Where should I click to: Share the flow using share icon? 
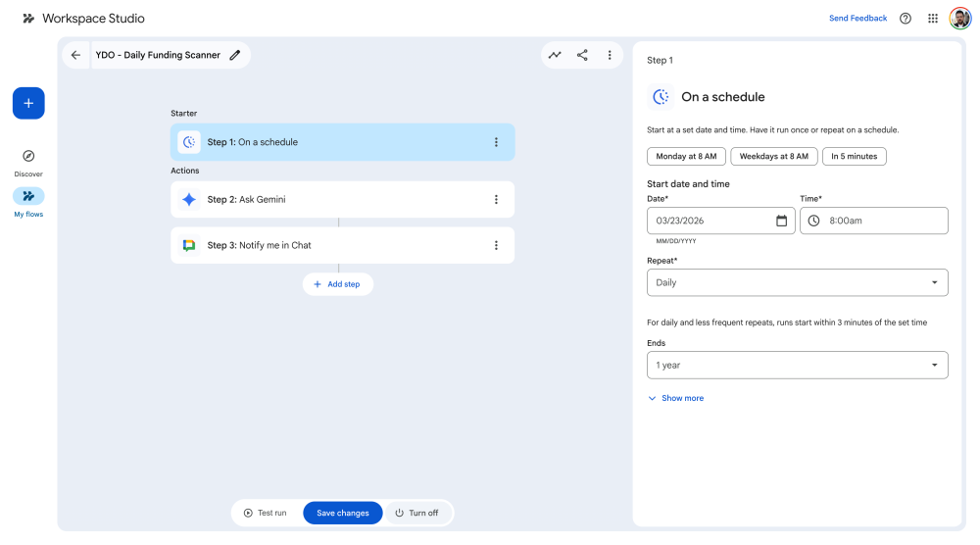[582, 55]
